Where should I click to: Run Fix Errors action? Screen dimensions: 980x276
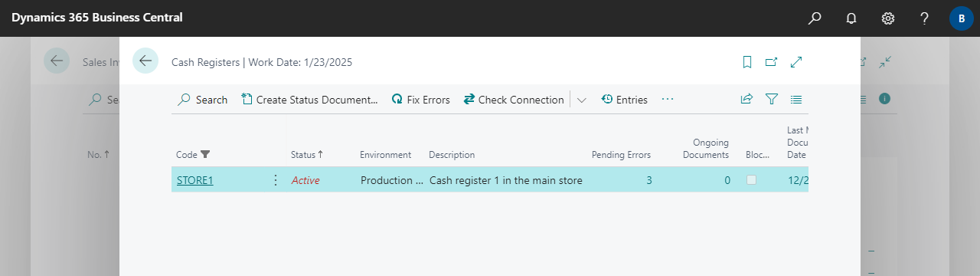[x=420, y=100]
